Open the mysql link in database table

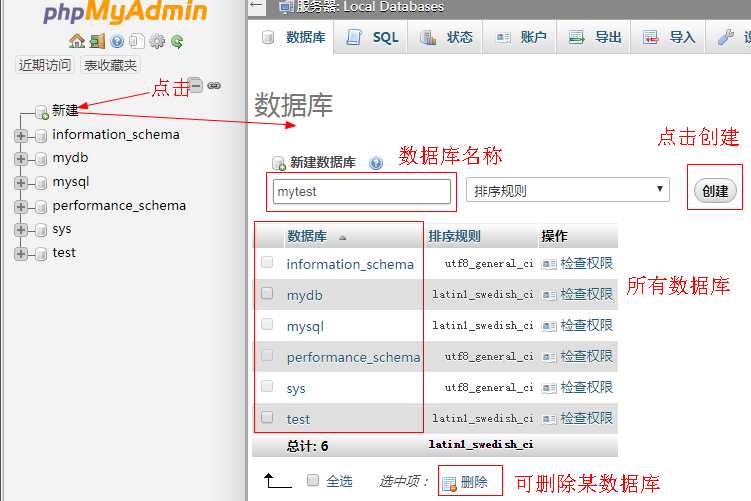[x=305, y=327]
